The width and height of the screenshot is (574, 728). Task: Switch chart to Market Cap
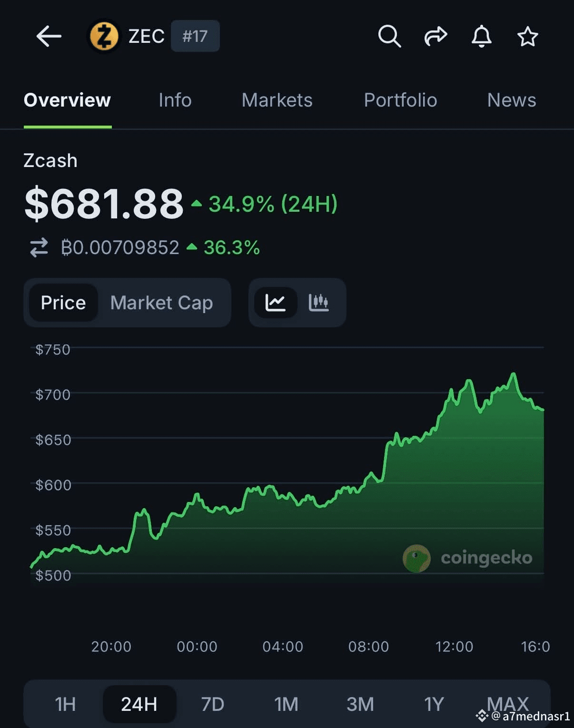[x=161, y=303]
